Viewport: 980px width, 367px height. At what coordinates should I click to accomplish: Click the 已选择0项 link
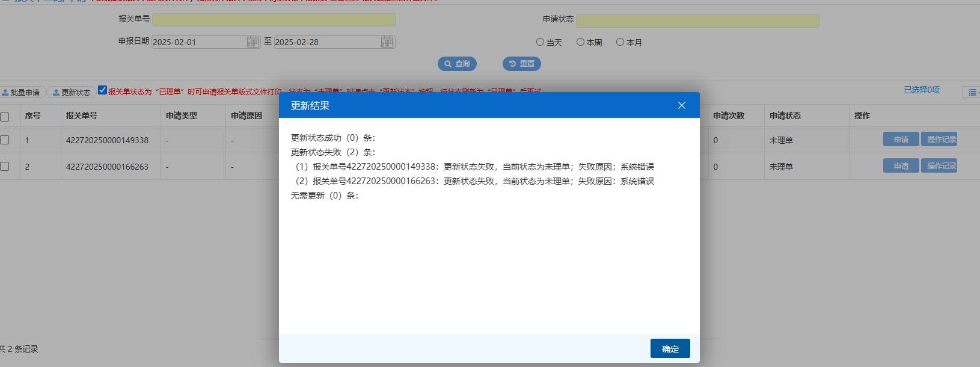(922, 90)
